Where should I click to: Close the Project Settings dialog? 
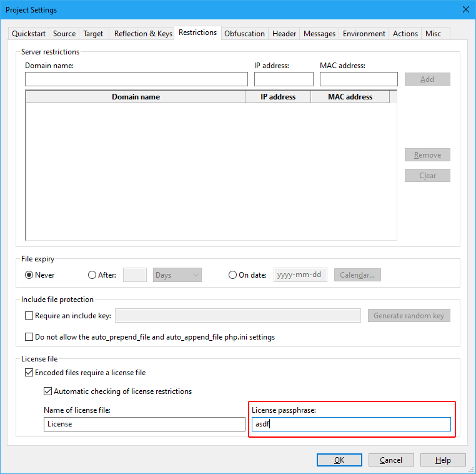point(465,9)
